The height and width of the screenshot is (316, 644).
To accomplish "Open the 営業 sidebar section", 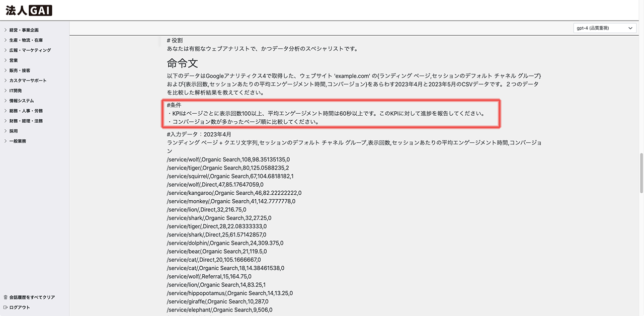I will click(14, 60).
